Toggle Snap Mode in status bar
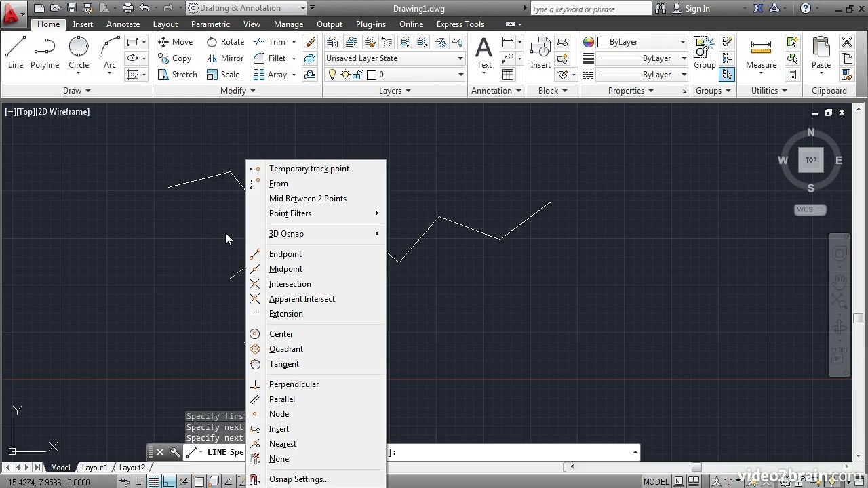The image size is (868, 488). (x=139, y=482)
